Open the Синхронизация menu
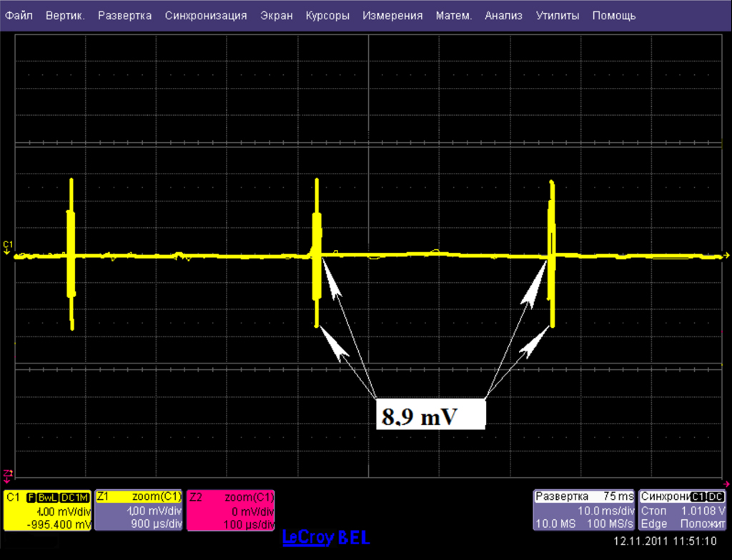 pyautogui.click(x=205, y=16)
